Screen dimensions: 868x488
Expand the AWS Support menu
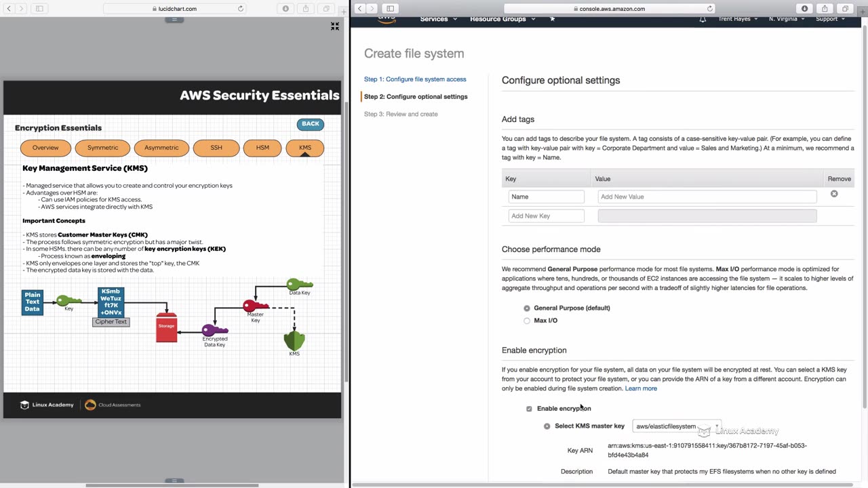tap(830, 19)
